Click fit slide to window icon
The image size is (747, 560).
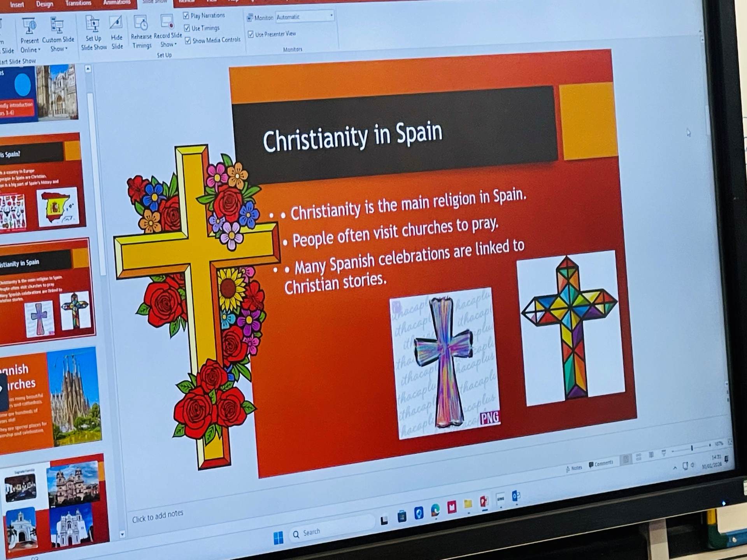tap(730, 442)
